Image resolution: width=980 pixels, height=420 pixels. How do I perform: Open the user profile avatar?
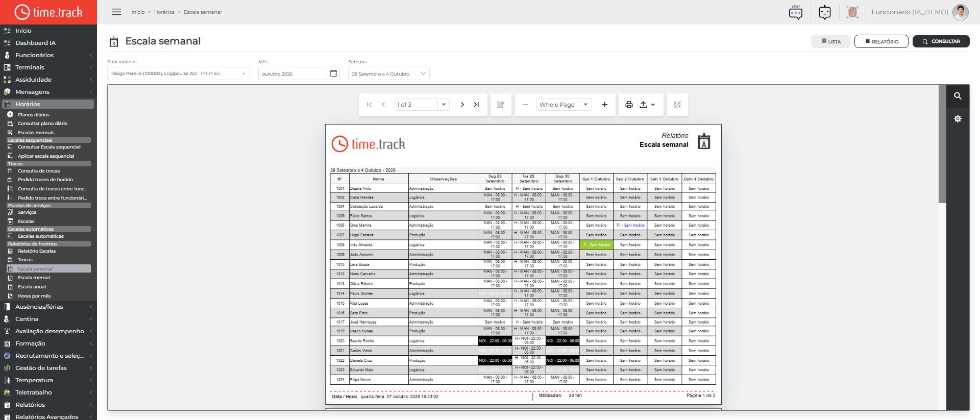click(x=961, y=12)
